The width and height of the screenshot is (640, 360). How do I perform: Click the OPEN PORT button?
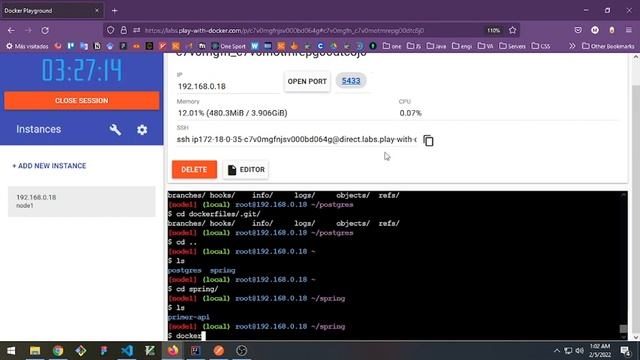pyautogui.click(x=307, y=81)
